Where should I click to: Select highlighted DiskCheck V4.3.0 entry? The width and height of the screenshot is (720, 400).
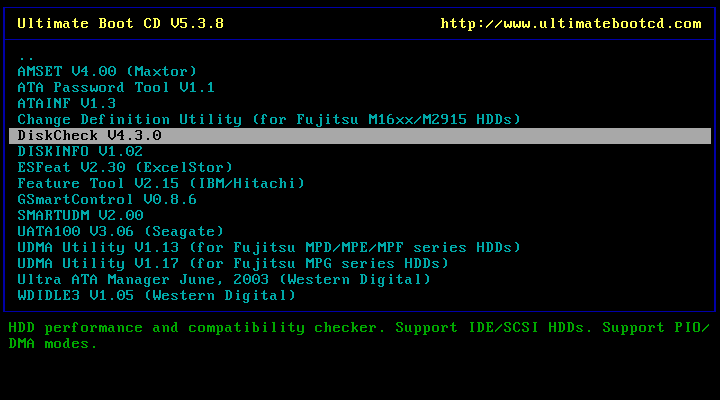pyautogui.click(x=90, y=136)
